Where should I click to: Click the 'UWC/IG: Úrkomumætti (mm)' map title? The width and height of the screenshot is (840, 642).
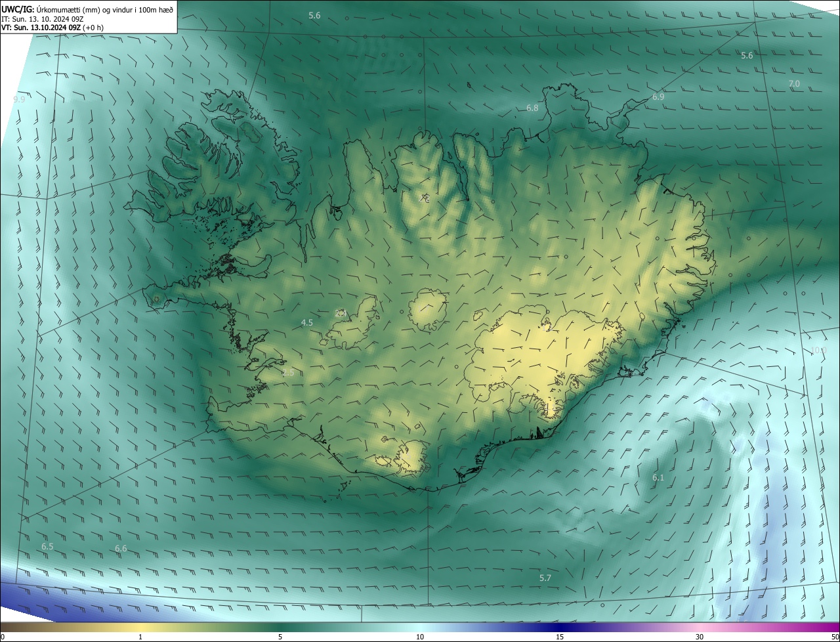[x=87, y=9]
